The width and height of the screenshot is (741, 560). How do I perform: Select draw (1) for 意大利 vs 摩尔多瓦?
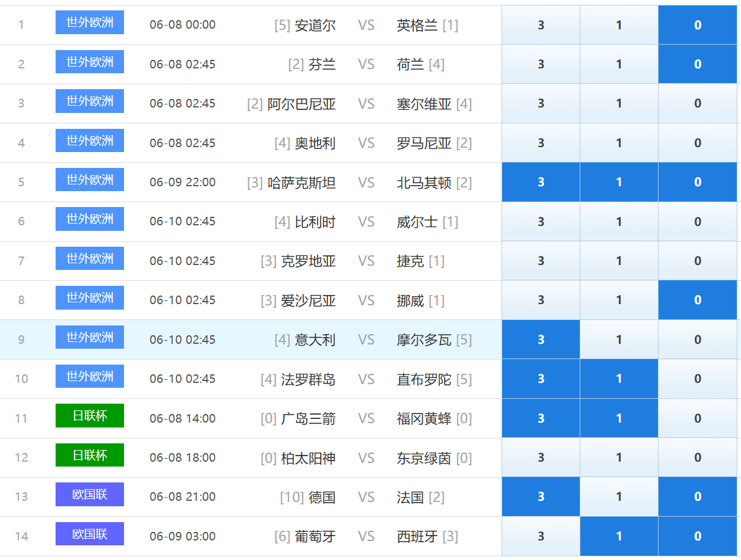[619, 340]
